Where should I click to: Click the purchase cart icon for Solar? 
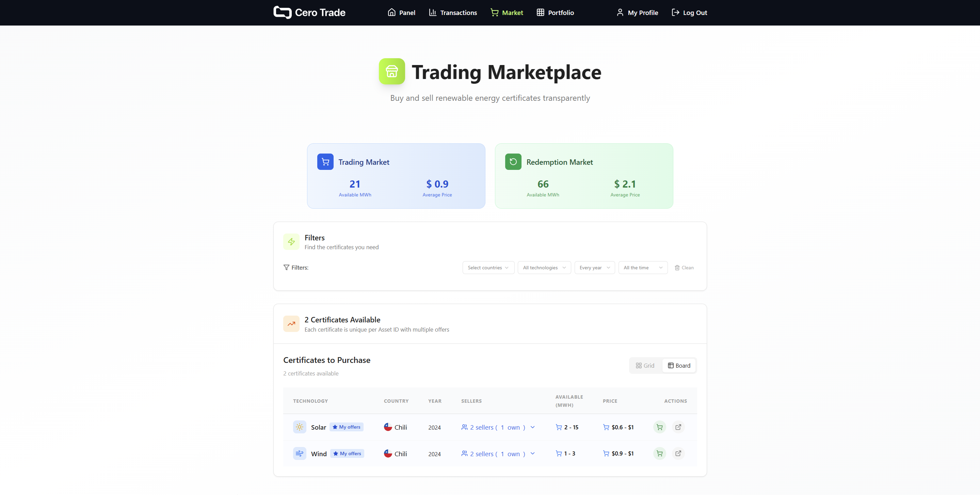pyautogui.click(x=659, y=427)
